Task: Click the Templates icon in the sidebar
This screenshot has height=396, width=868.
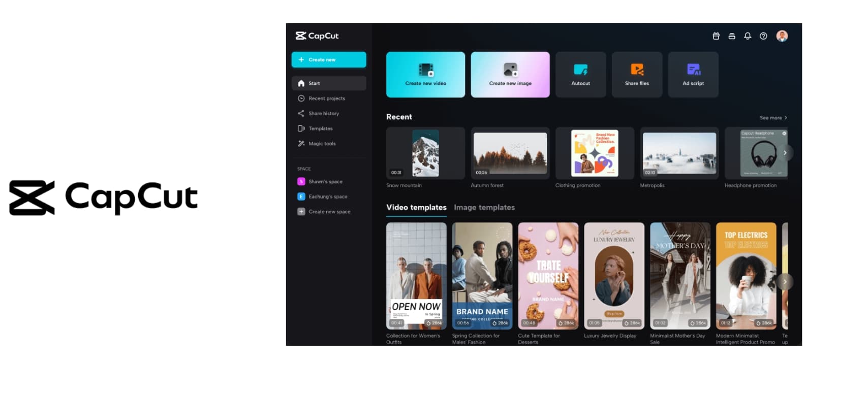Action: [x=301, y=128]
